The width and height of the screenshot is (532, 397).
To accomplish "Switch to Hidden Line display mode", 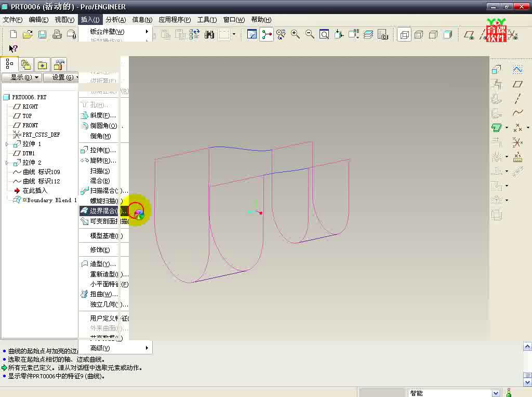I will (x=419, y=34).
